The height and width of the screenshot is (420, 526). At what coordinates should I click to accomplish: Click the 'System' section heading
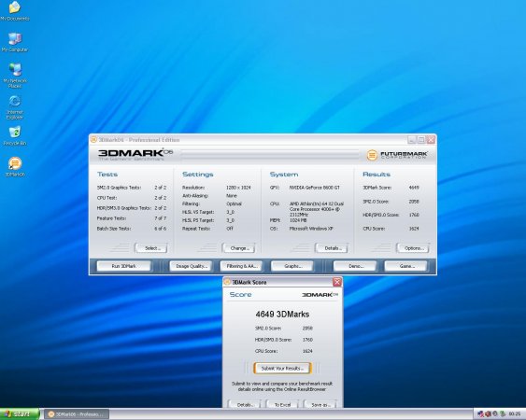284,175
